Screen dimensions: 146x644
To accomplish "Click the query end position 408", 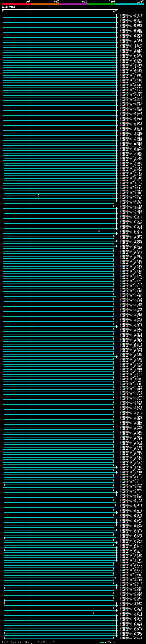I will pyautogui.click(x=115, y=11).
